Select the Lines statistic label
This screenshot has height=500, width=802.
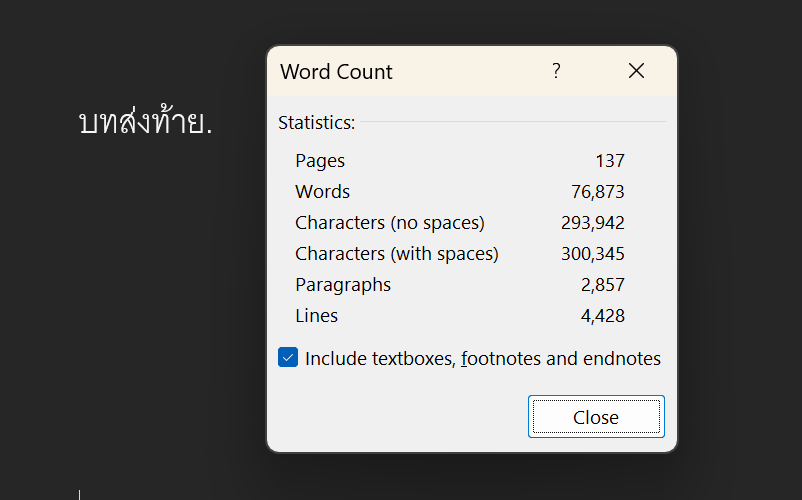316,316
